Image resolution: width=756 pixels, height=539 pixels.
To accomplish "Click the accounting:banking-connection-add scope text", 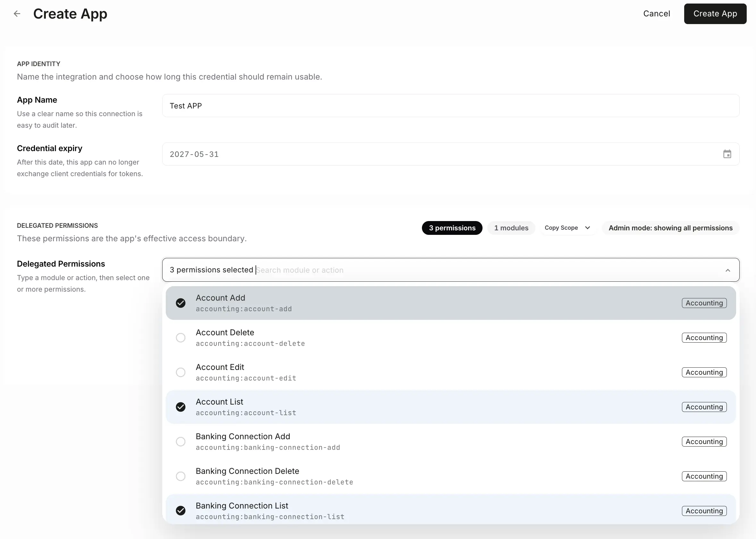I will [268, 447].
